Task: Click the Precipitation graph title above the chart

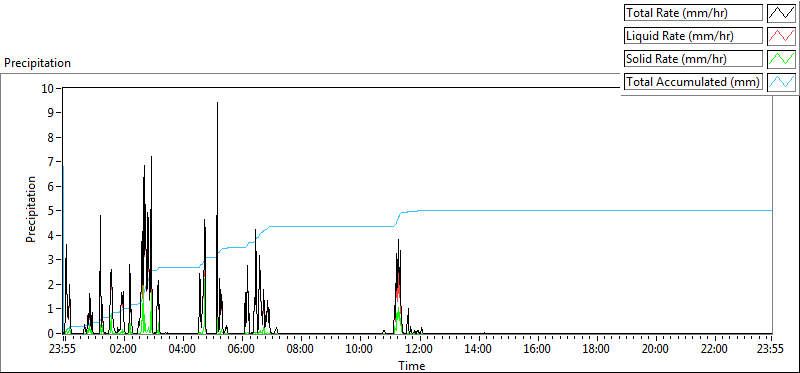Action: [x=37, y=63]
